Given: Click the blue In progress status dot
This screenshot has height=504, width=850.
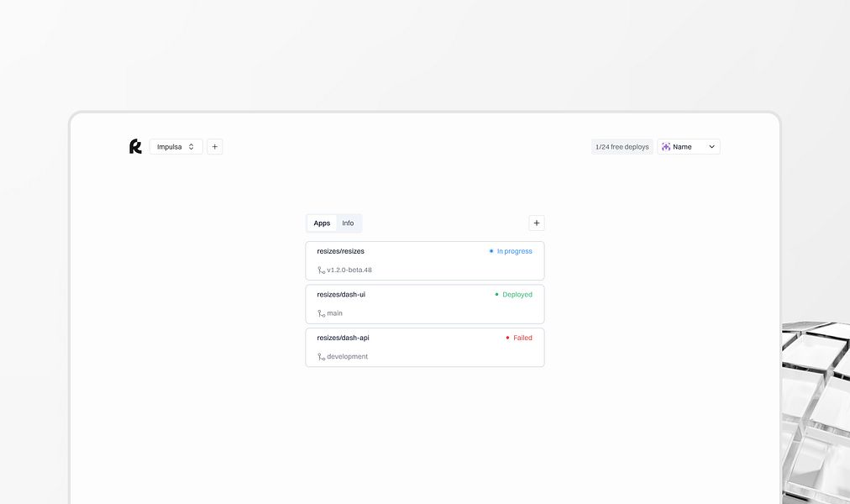Looking at the screenshot, I should [x=491, y=250].
